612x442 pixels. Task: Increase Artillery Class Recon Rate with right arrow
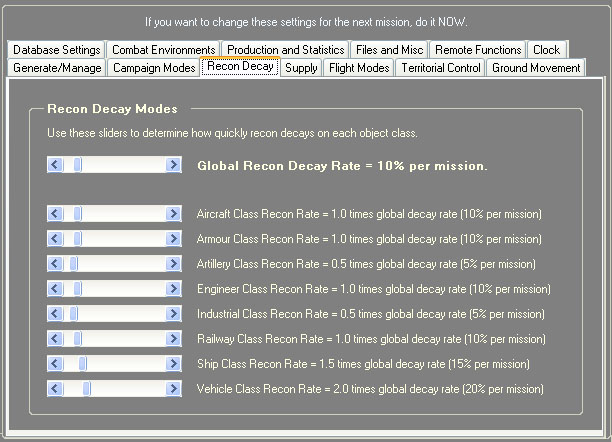click(173, 263)
